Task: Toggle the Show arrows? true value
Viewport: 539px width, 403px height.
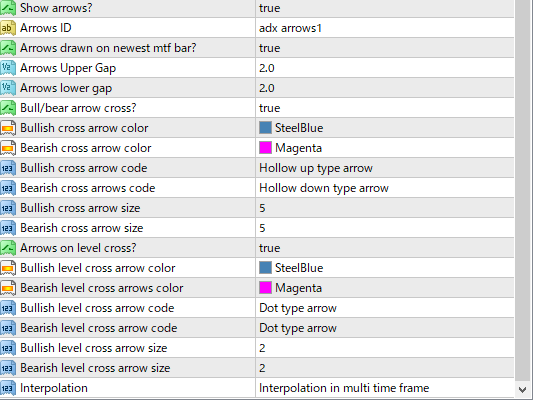Action: pos(385,8)
